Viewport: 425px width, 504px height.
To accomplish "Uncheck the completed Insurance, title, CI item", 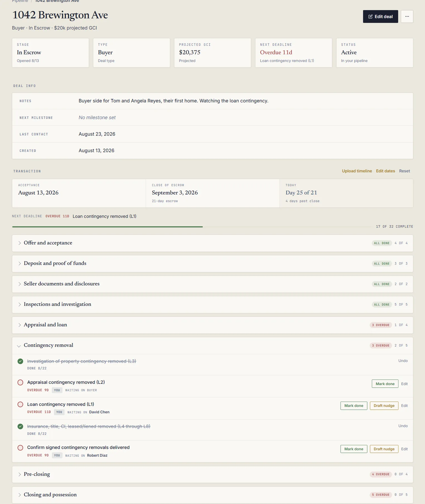I will tap(20, 426).
